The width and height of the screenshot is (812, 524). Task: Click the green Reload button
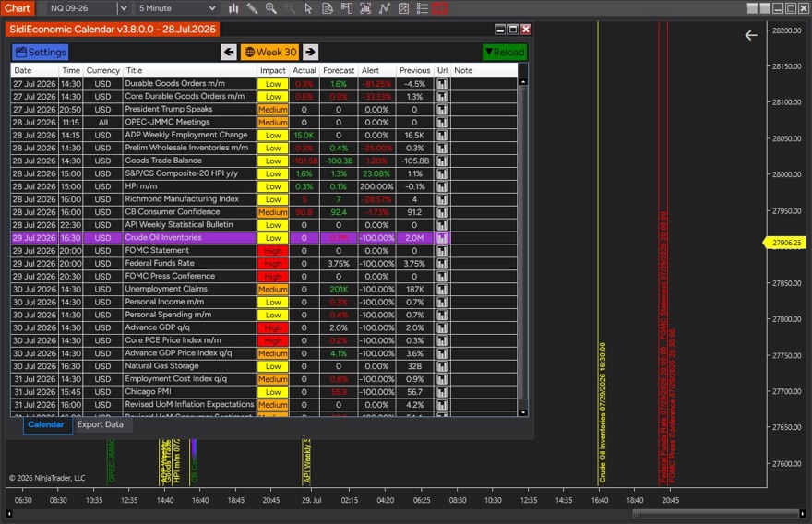505,52
